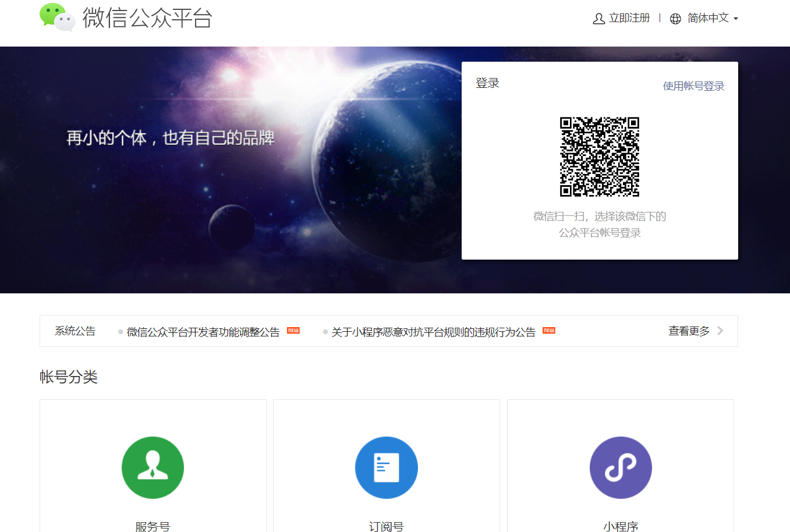Click the globe language icon

coord(675,19)
